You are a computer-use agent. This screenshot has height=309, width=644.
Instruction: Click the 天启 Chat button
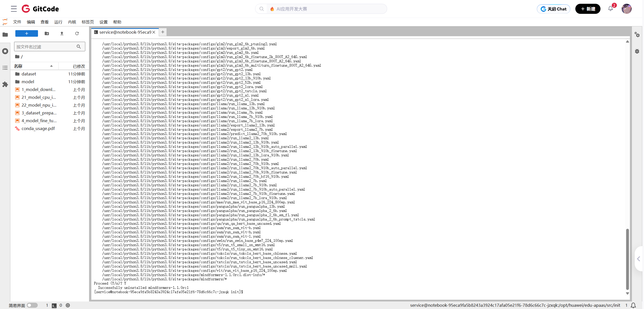point(553,9)
